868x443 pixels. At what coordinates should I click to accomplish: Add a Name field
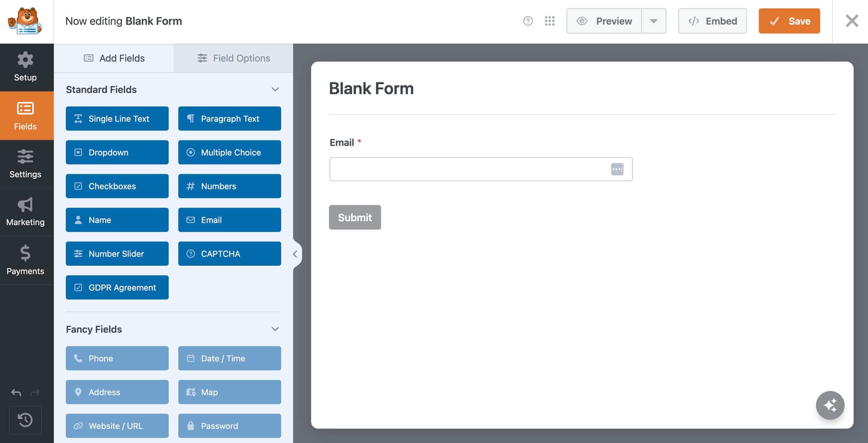117,220
